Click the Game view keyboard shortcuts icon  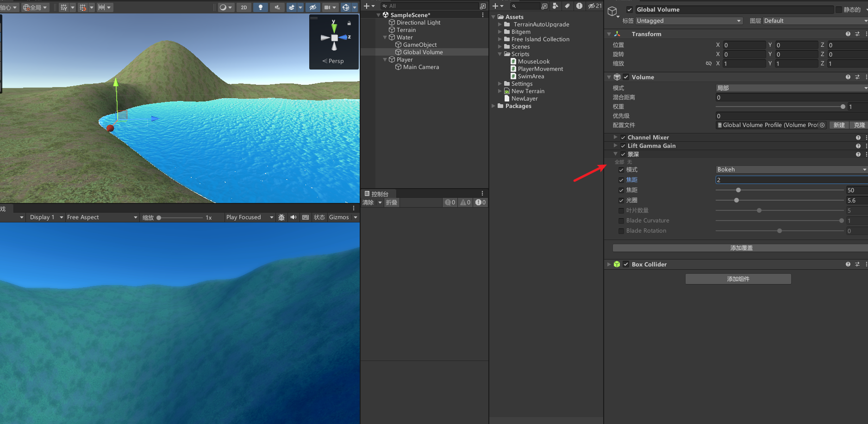click(x=306, y=217)
